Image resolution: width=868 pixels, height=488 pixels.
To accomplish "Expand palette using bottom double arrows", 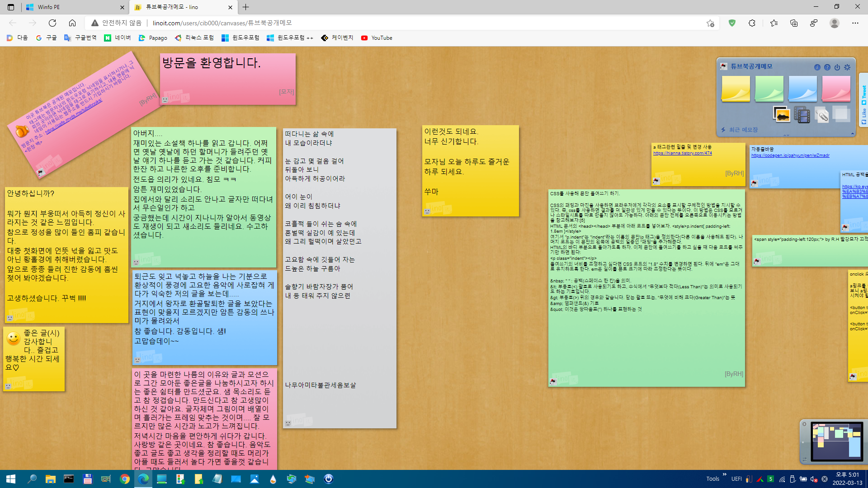I will [786, 135].
